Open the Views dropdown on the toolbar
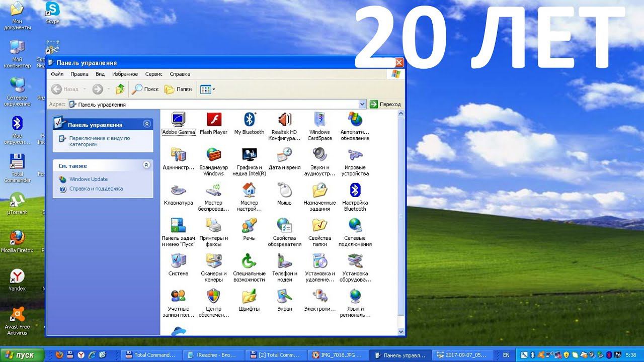Screen dimensions: 644x362 pyautogui.click(x=207, y=89)
